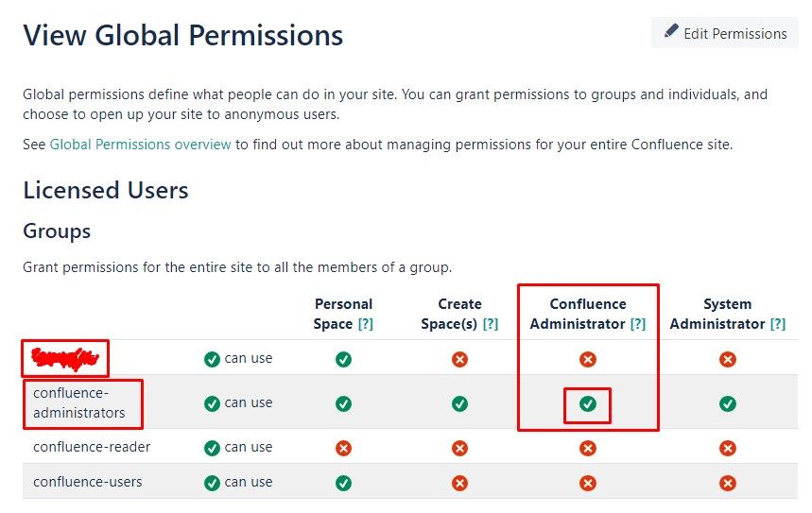Open the Global Permissions overview link
Image resolution: width=812 pixels, height=513 pixels.
(x=140, y=145)
